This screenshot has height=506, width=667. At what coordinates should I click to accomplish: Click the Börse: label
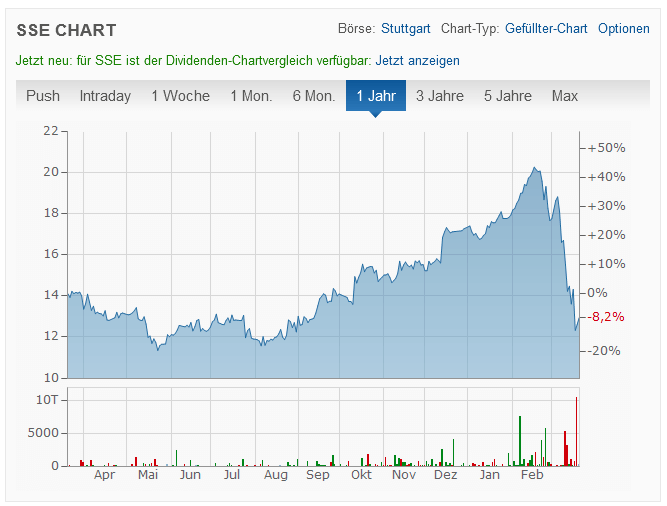356,28
